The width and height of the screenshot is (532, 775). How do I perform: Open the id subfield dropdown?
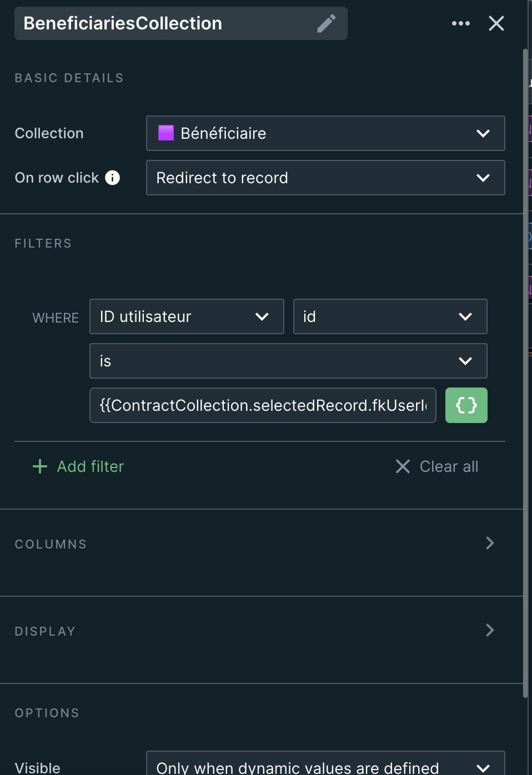(390, 316)
